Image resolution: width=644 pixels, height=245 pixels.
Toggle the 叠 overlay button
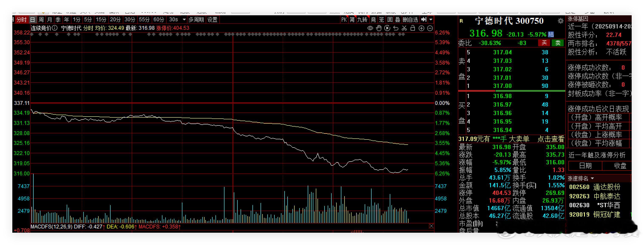pyautogui.click(x=398, y=20)
